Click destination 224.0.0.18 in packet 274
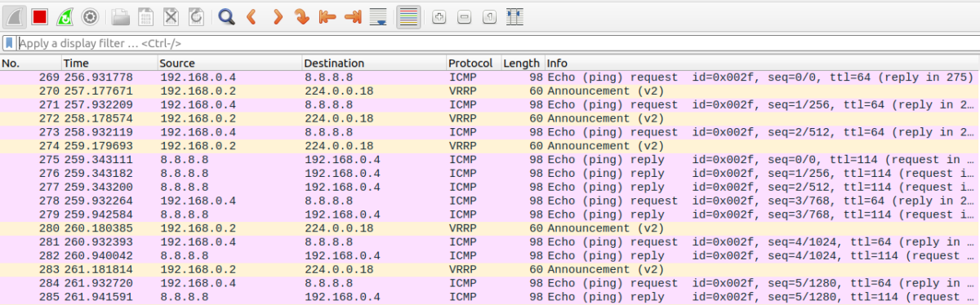This screenshot has width=980, height=305. point(339,146)
